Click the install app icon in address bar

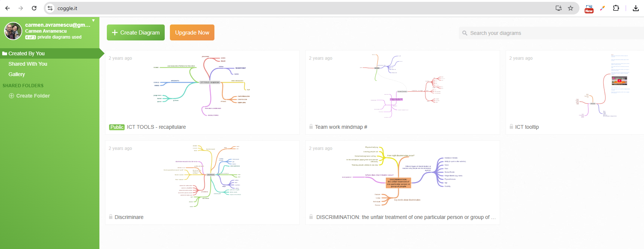click(x=558, y=8)
